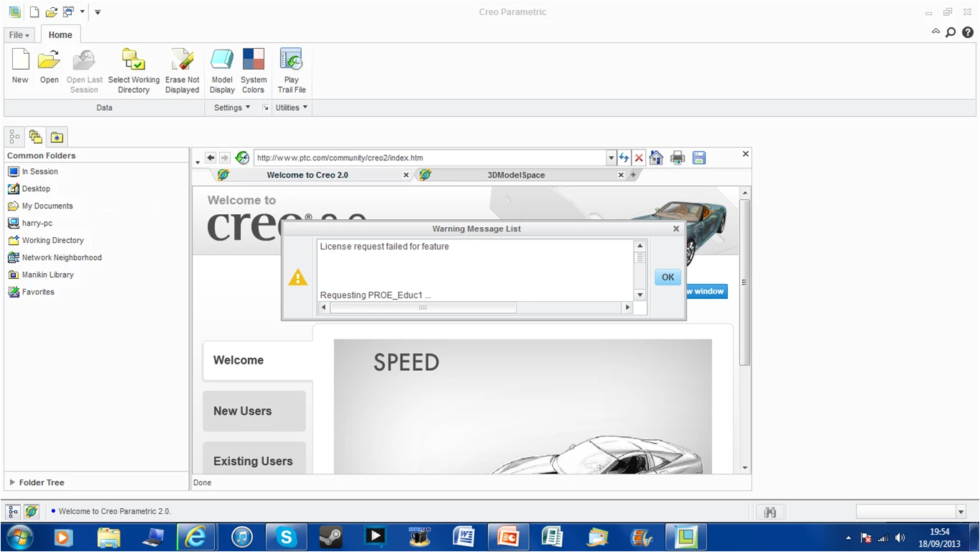Open the URL address history dropdown

tap(611, 157)
